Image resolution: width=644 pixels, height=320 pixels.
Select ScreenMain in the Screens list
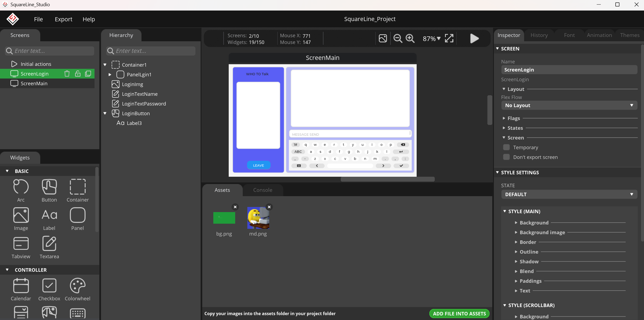(34, 83)
